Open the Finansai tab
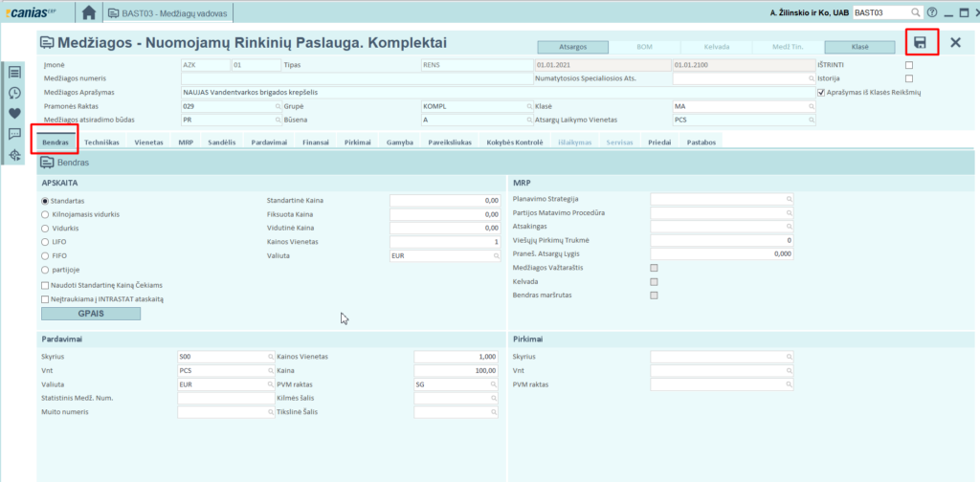The image size is (980, 482). [x=315, y=142]
